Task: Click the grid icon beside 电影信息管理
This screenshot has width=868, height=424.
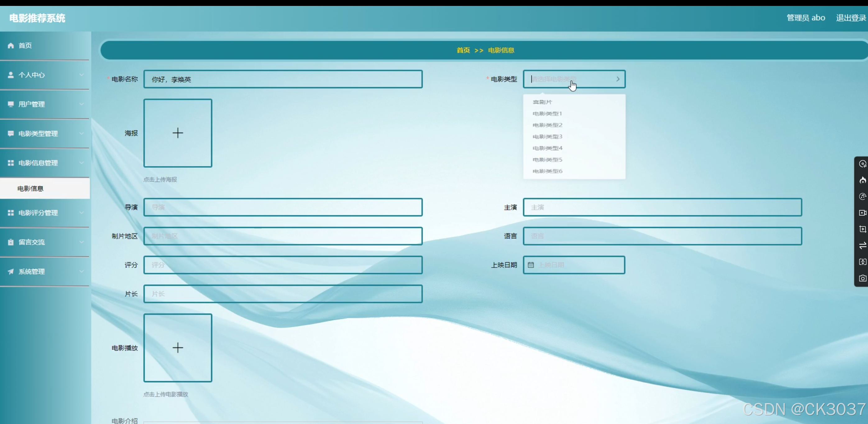Action: click(x=11, y=163)
